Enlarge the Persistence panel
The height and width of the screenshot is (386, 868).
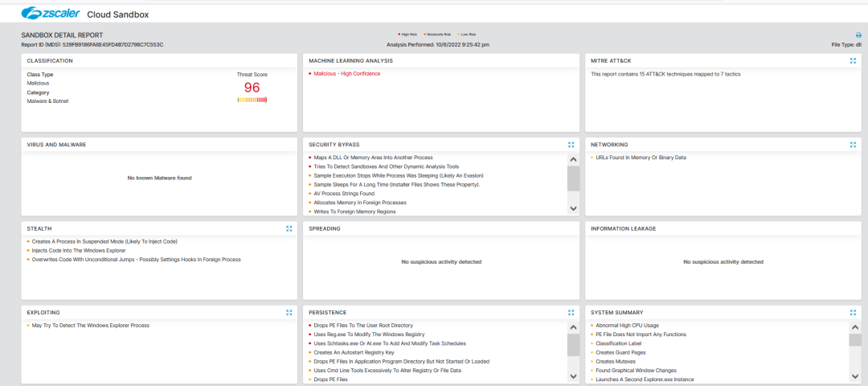571,312
